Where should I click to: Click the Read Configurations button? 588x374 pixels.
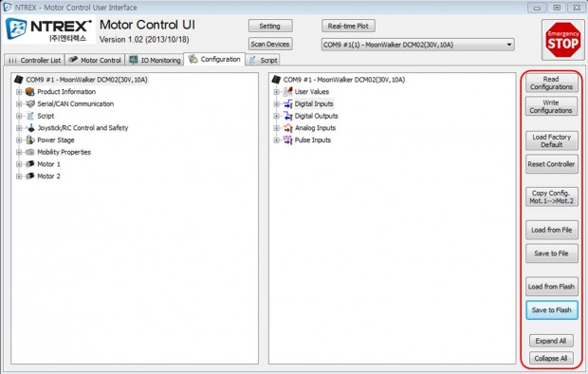click(x=551, y=83)
